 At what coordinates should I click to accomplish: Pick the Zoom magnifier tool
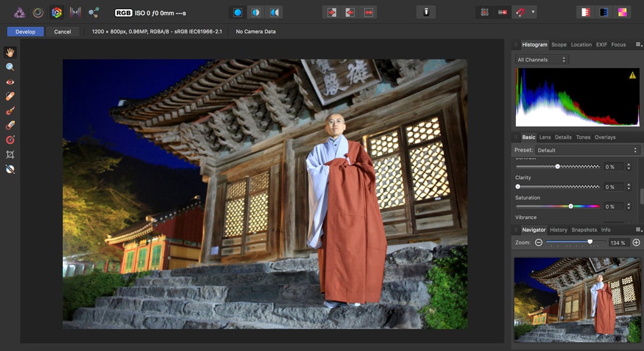click(x=10, y=67)
